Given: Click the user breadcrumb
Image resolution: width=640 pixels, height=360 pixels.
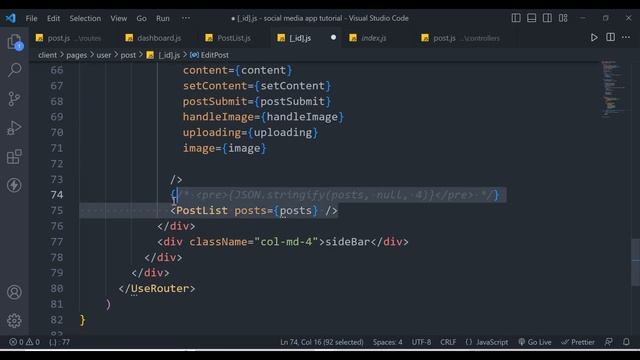Looking at the screenshot, I should (104, 55).
